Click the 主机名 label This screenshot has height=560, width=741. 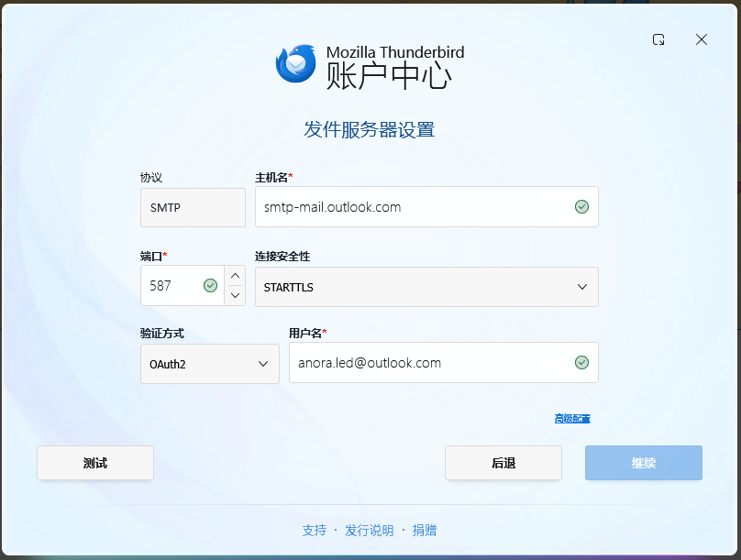point(271,178)
